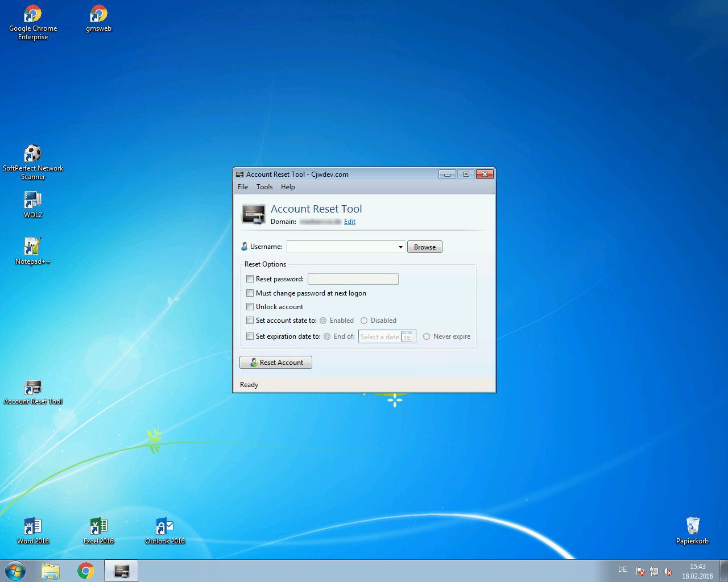Tick the Unlock account checkbox
Viewport: 728px width, 582px height.
point(250,307)
